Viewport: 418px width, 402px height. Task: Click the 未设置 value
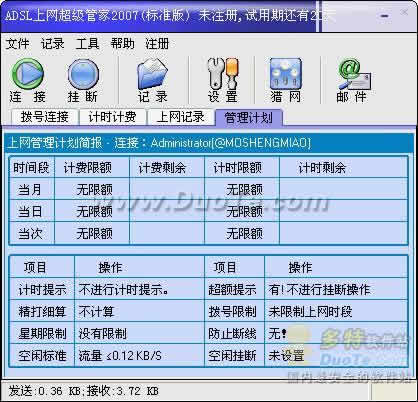coord(286,356)
